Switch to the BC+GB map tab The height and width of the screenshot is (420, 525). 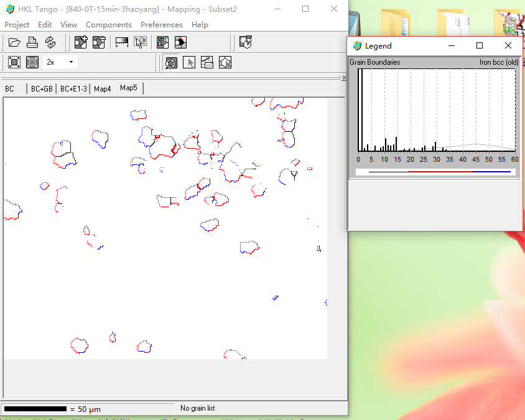point(42,89)
